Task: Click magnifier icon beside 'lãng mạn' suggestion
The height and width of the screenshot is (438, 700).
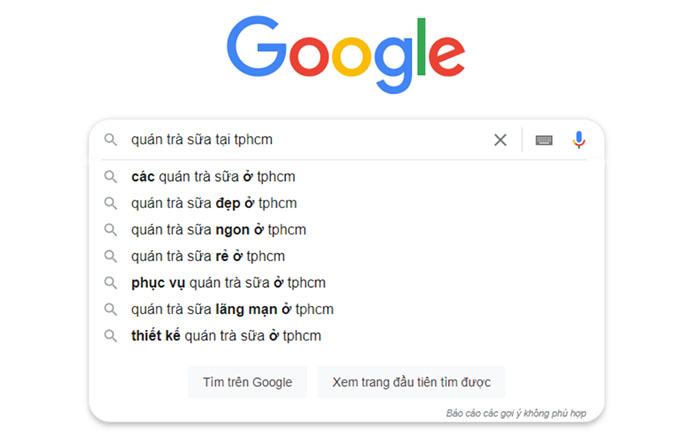Action: click(x=111, y=309)
